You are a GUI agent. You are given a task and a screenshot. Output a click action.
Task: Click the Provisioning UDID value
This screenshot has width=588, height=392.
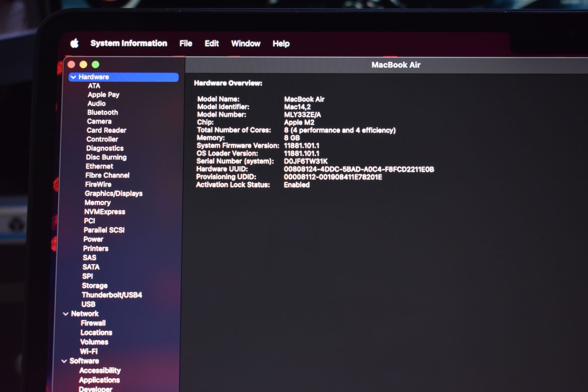tap(333, 177)
